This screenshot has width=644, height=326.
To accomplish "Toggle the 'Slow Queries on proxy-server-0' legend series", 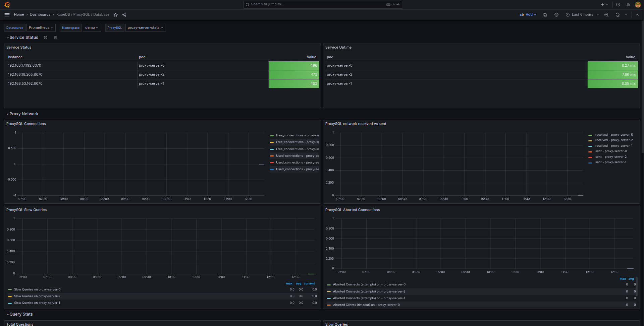I will pyautogui.click(x=37, y=289).
